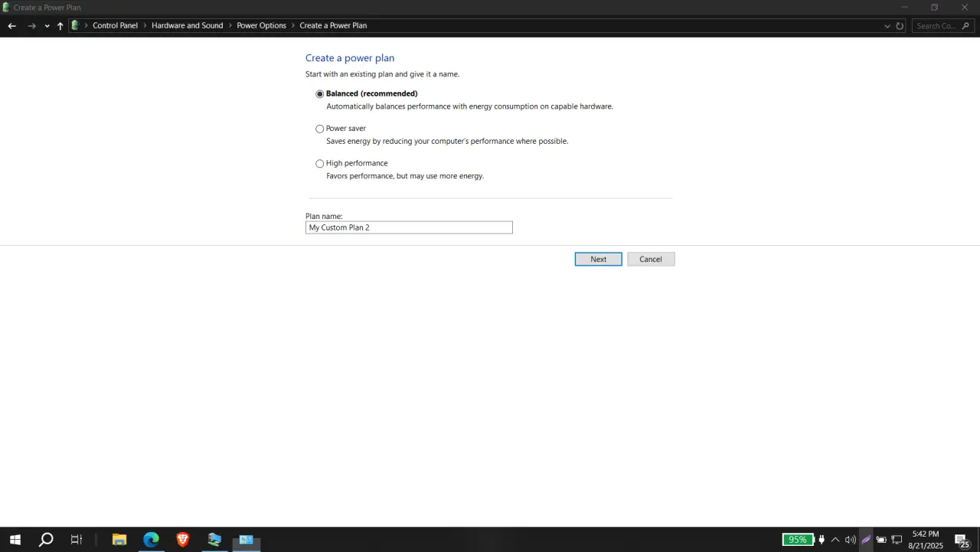The height and width of the screenshot is (552, 980).
Task: Navigate to Power Options breadcrumb
Action: coord(261,25)
